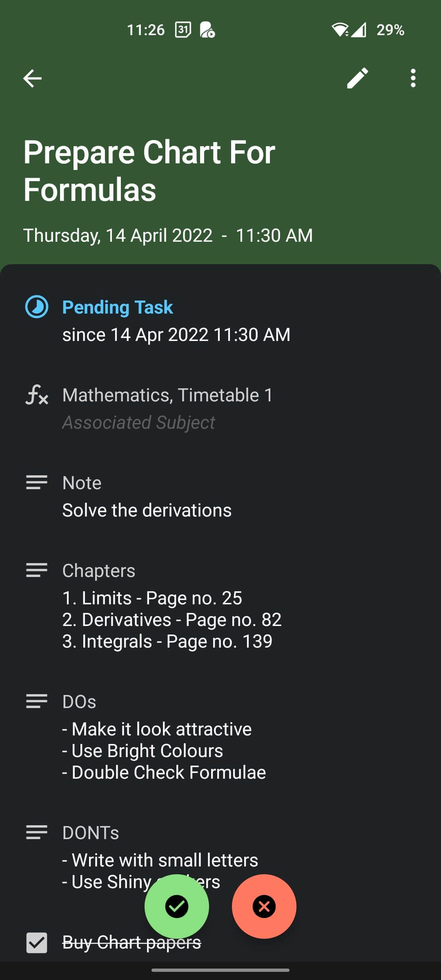Tap the back arrow icon
This screenshot has height=980, width=441.
(x=32, y=78)
